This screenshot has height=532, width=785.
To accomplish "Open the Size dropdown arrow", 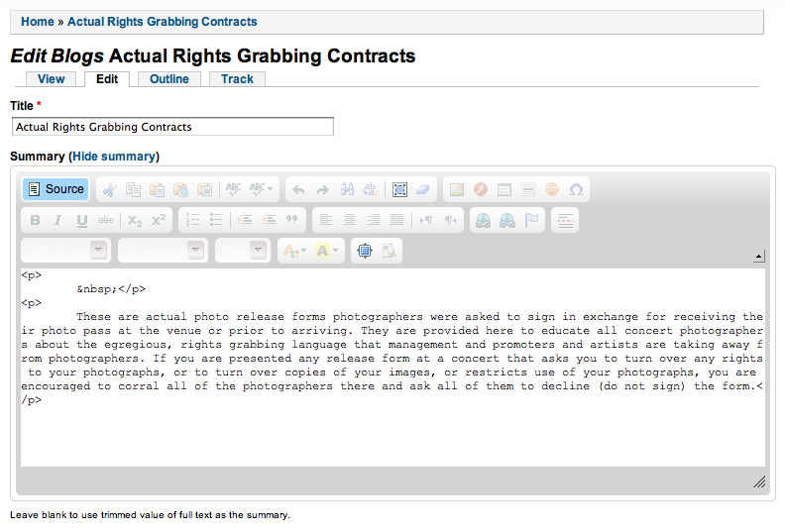I will (x=259, y=250).
